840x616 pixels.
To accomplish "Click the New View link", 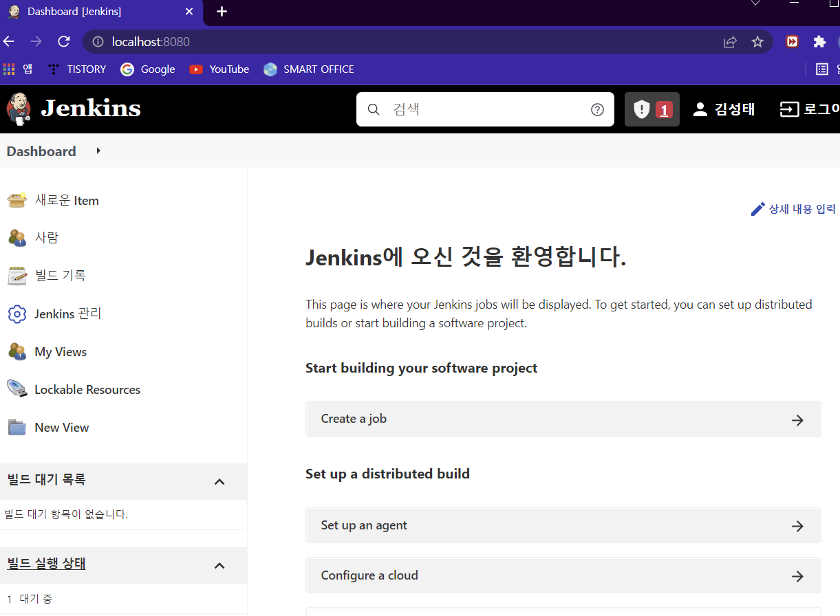I will [62, 428].
